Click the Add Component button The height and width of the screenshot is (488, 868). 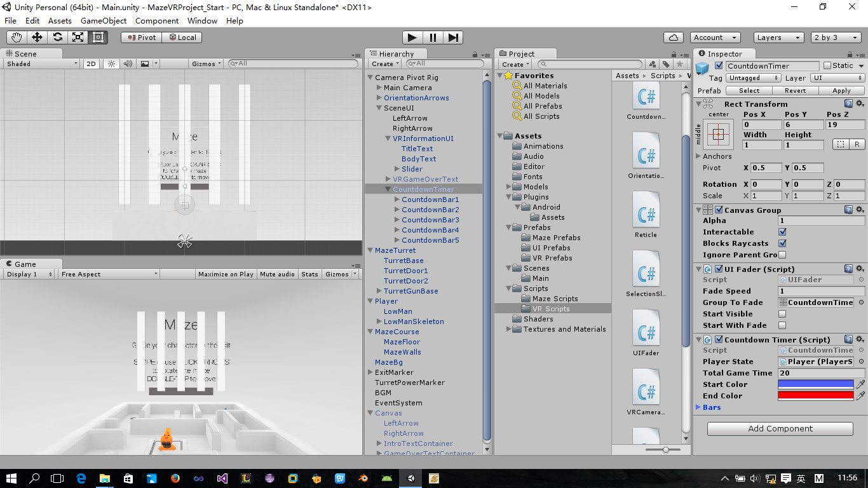(x=780, y=429)
